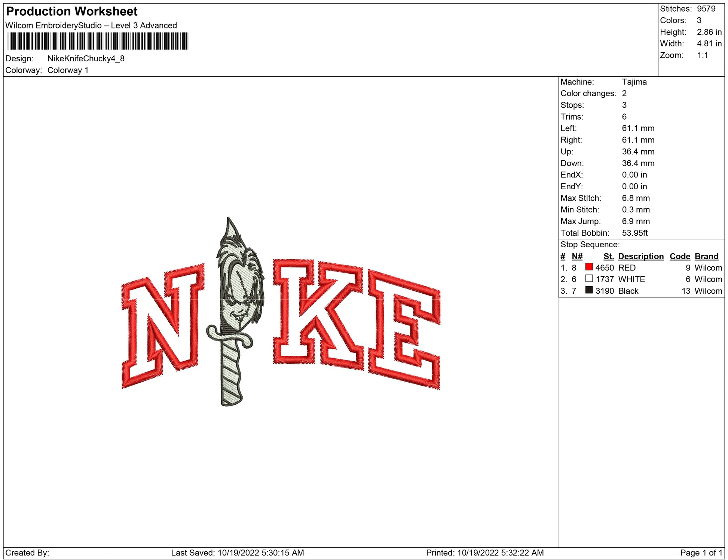Click the white thread color swatch
This screenshot has height=560, width=728.
coord(589,279)
